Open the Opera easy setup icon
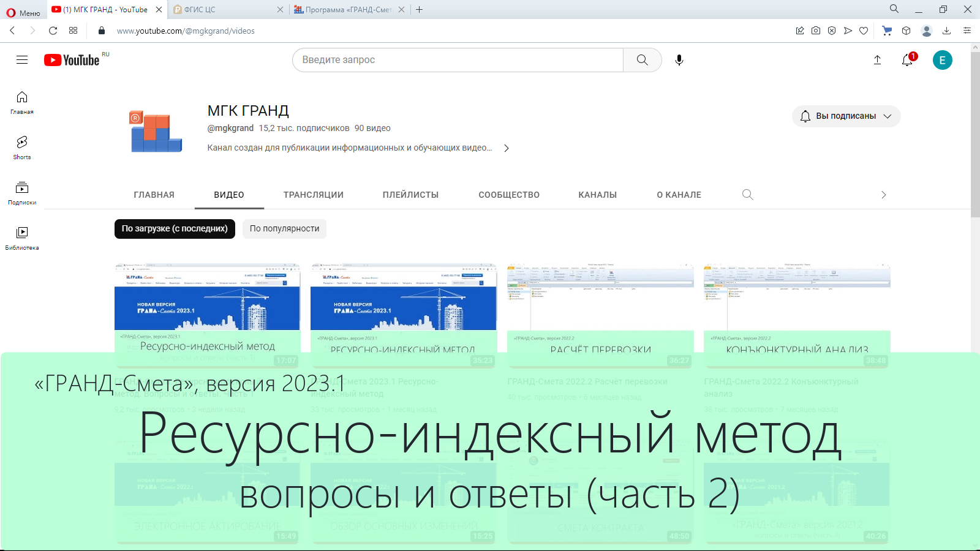This screenshot has height=551, width=980. click(967, 31)
